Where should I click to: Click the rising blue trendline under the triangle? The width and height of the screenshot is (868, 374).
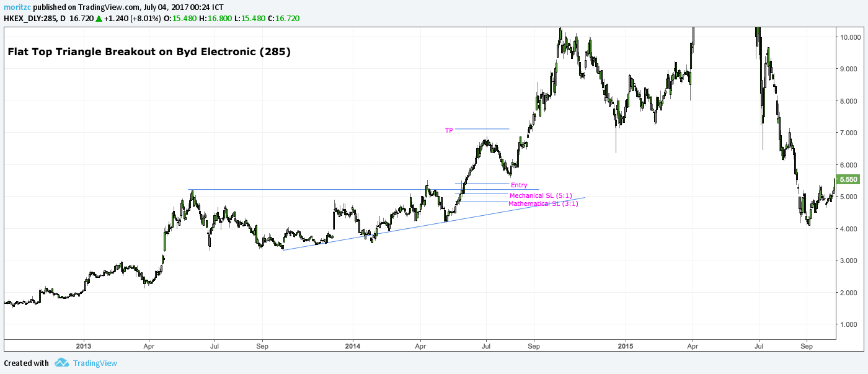433,224
